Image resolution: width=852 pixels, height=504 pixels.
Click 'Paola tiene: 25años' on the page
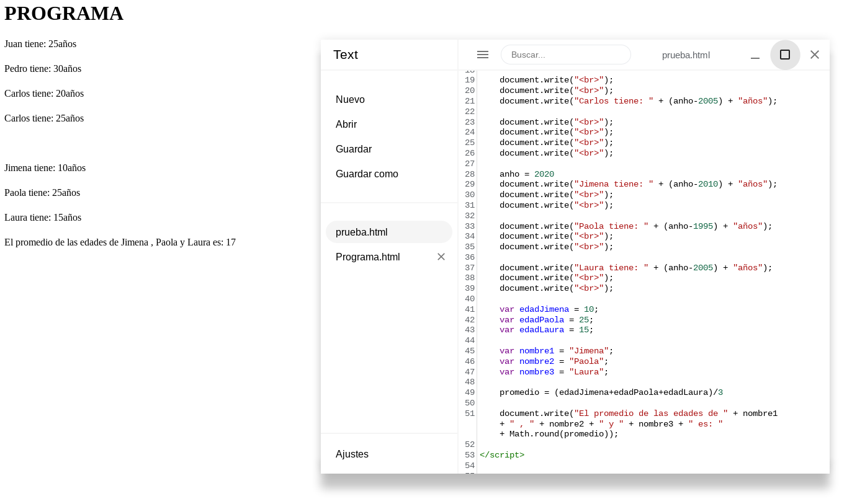click(x=42, y=193)
